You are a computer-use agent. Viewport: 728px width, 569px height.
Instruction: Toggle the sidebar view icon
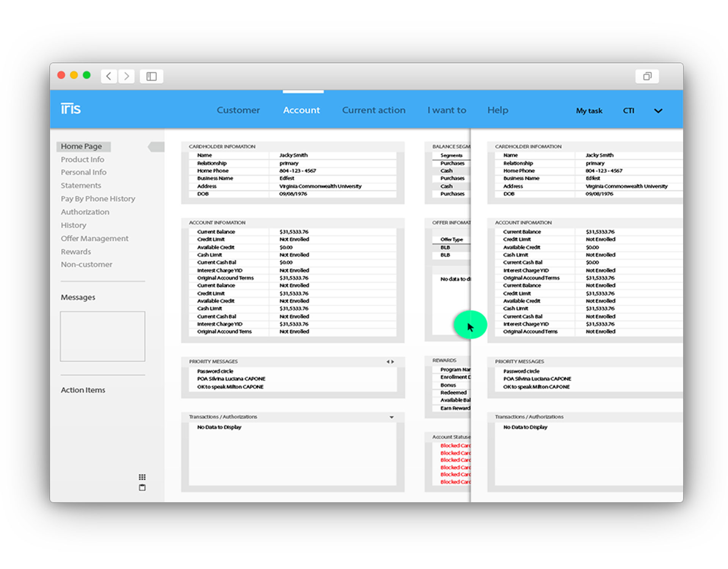coord(151,76)
